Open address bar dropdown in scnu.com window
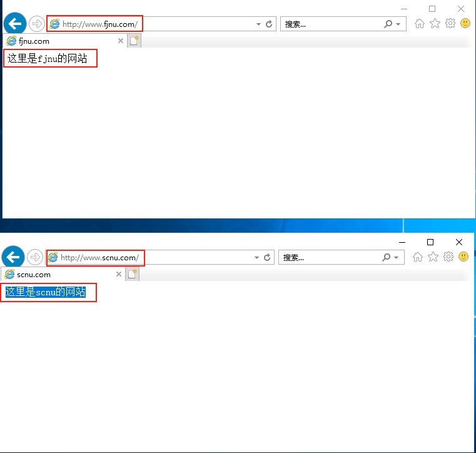This screenshot has width=476, height=453. (256, 257)
